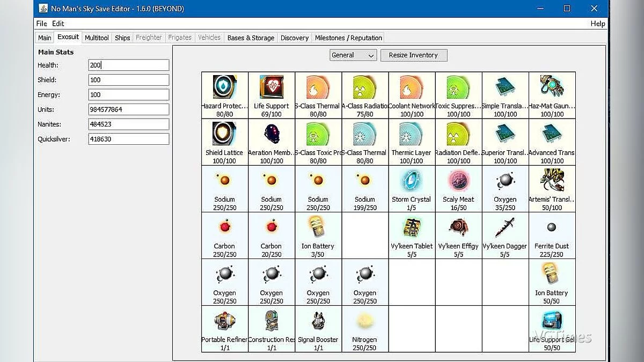Select the Hazard Protection inventory icon
Image resolution: width=644 pixels, height=362 pixels.
224,88
